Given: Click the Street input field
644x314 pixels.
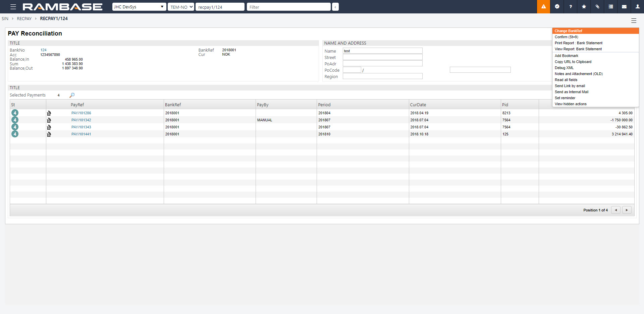Looking at the screenshot, I should [382, 57].
